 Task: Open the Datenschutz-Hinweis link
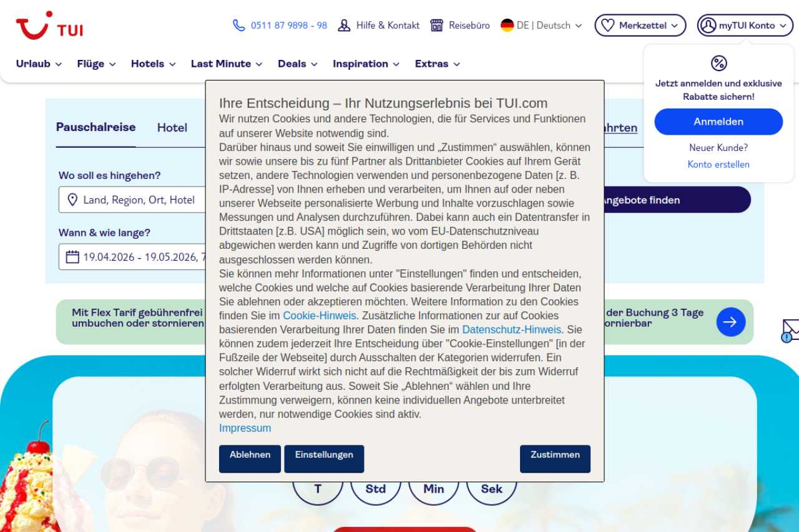(512, 330)
